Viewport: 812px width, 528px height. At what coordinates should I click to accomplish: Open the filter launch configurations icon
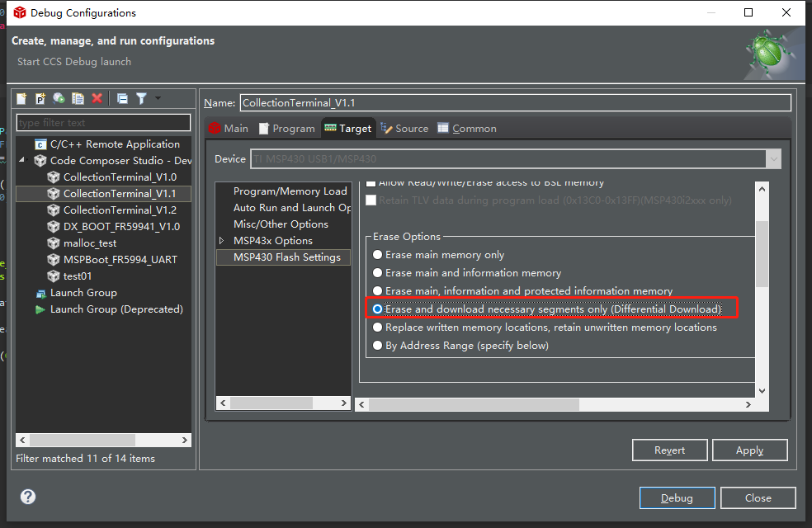(141, 98)
